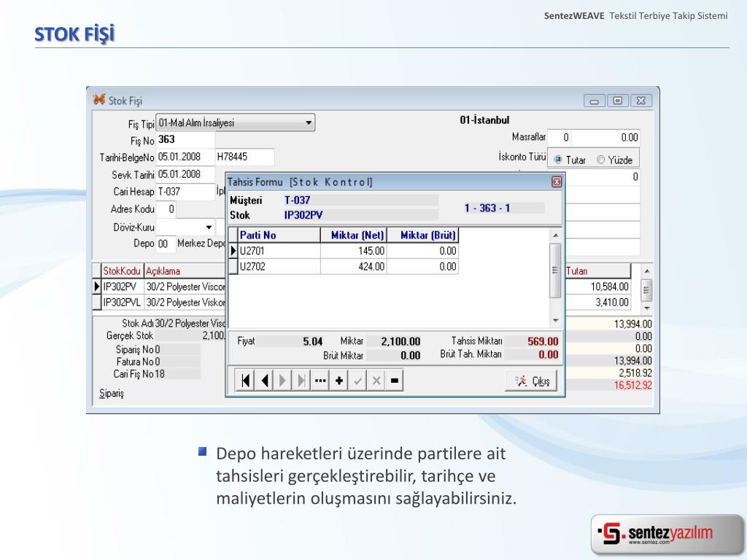
Task: Click the Tahsis Miktarı value 569.00
Action: point(543,341)
